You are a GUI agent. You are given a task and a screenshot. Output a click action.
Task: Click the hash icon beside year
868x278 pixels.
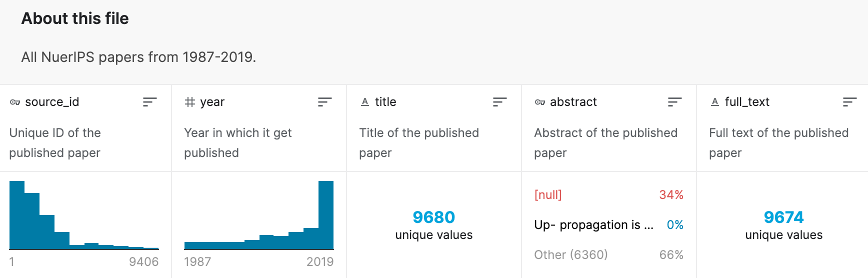click(189, 102)
